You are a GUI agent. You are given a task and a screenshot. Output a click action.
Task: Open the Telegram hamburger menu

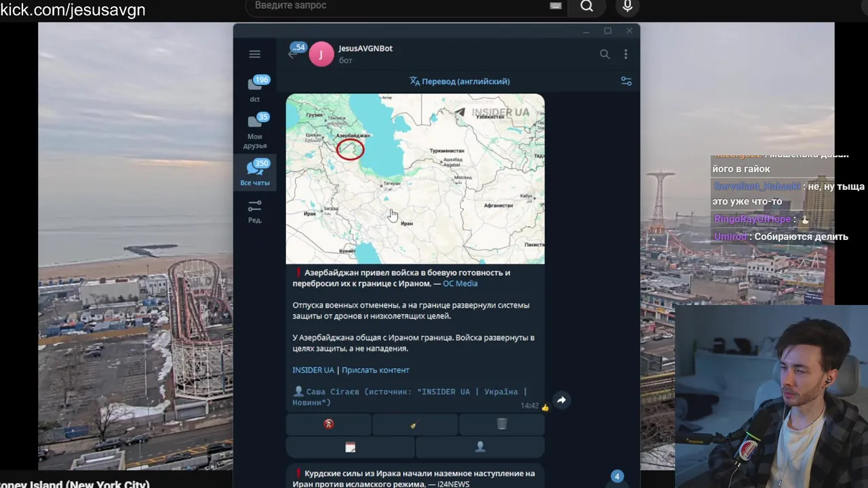(254, 54)
